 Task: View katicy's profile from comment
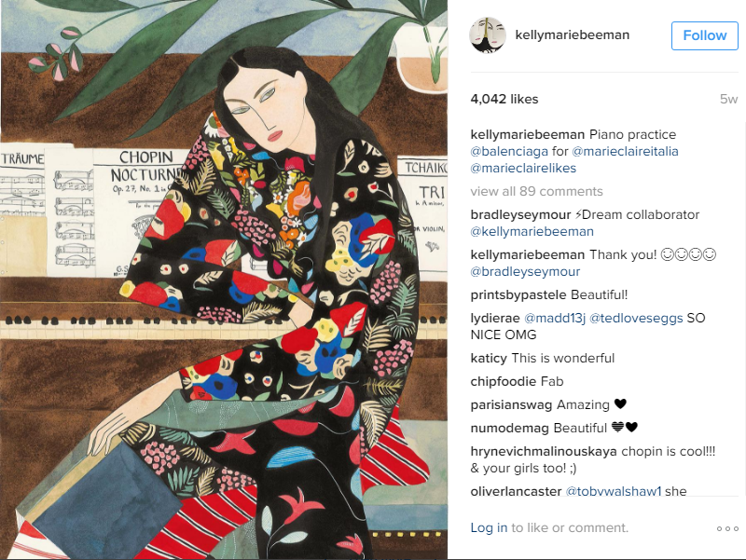(x=489, y=358)
